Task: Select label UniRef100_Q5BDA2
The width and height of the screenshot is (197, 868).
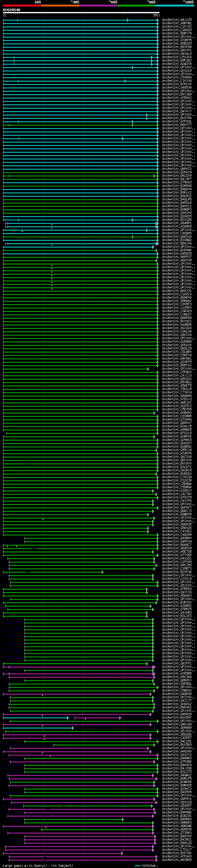Action: [177, 301]
